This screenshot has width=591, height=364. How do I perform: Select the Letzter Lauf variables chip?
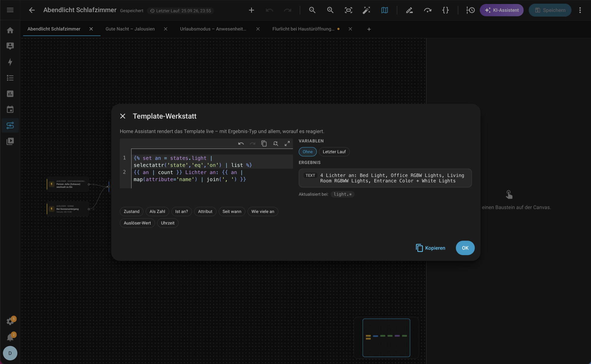tap(334, 152)
